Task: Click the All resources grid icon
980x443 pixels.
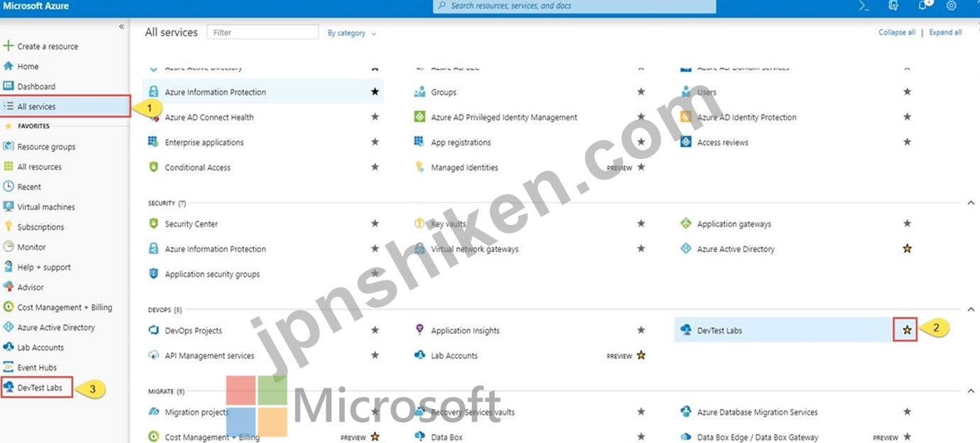Action: click(9, 166)
